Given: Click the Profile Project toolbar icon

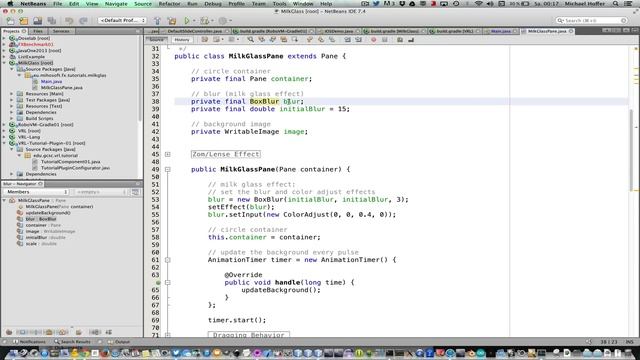Looking at the screenshot, I should (x=222, y=20).
